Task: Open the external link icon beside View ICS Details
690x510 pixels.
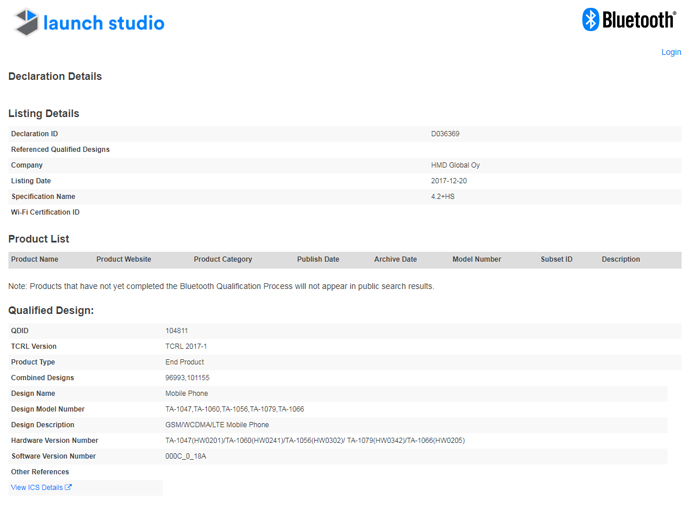Action: click(68, 487)
